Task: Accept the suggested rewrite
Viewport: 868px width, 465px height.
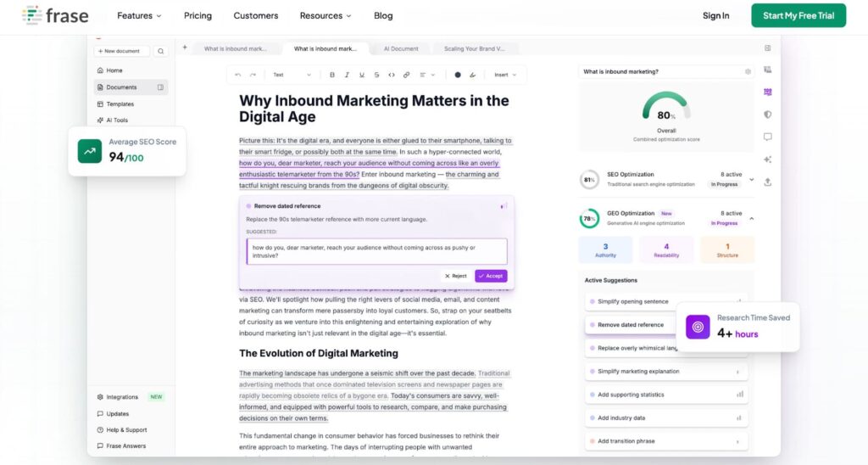Action: (x=491, y=276)
